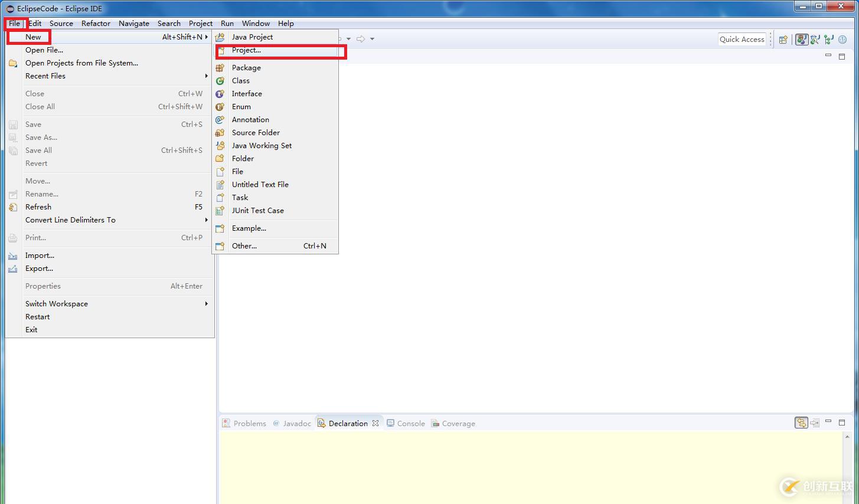Switch to the Console tab
Screen dimensions: 859x504
click(x=406, y=423)
